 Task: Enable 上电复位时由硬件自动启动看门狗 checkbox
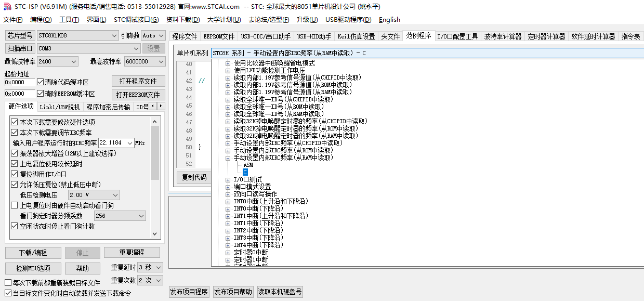tap(15, 205)
